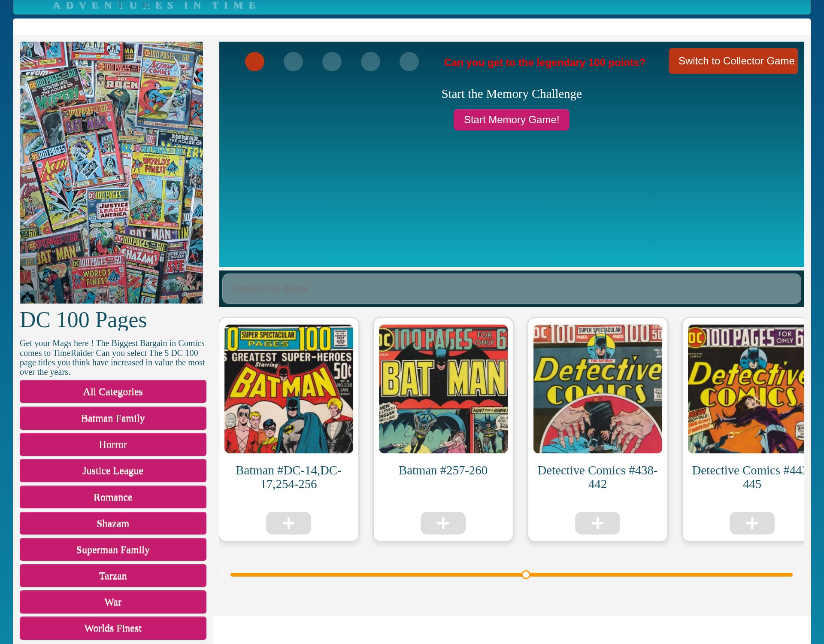Filter by Romance category
Viewport: 824px width, 644px height.
pyautogui.click(x=113, y=497)
